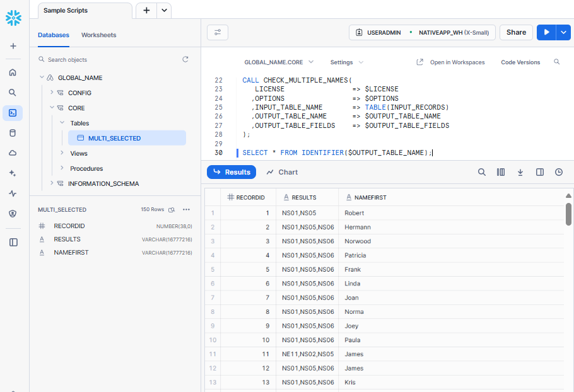Open Search icon in left sidebar
The width and height of the screenshot is (574, 392).
13,93
